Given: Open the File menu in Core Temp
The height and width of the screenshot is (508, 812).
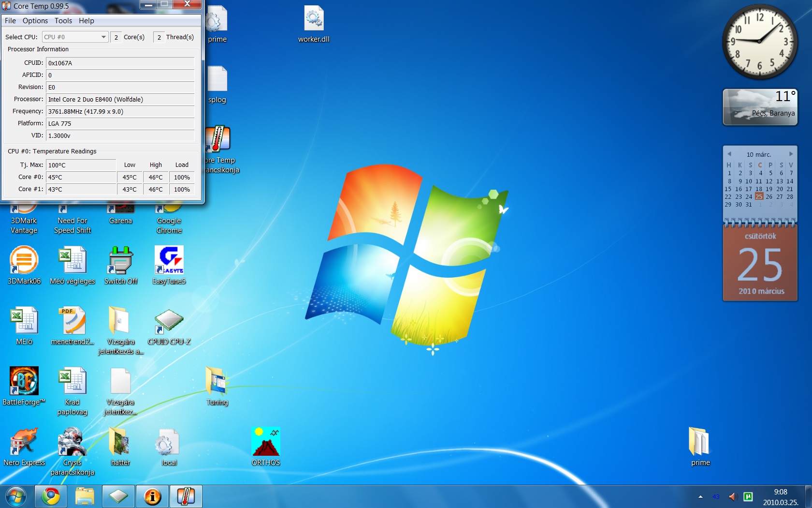Looking at the screenshot, I should click(10, 21).
